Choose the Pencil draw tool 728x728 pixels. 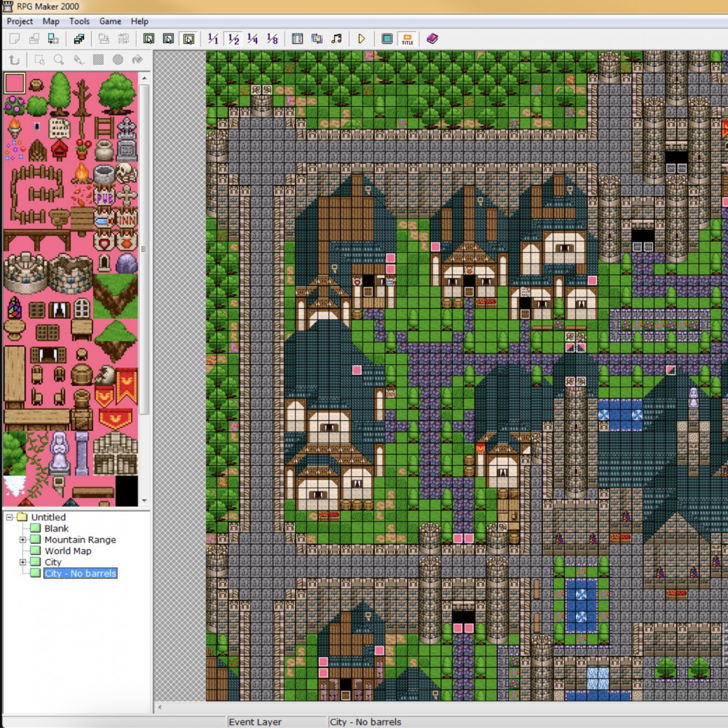(x=79, y=60)
